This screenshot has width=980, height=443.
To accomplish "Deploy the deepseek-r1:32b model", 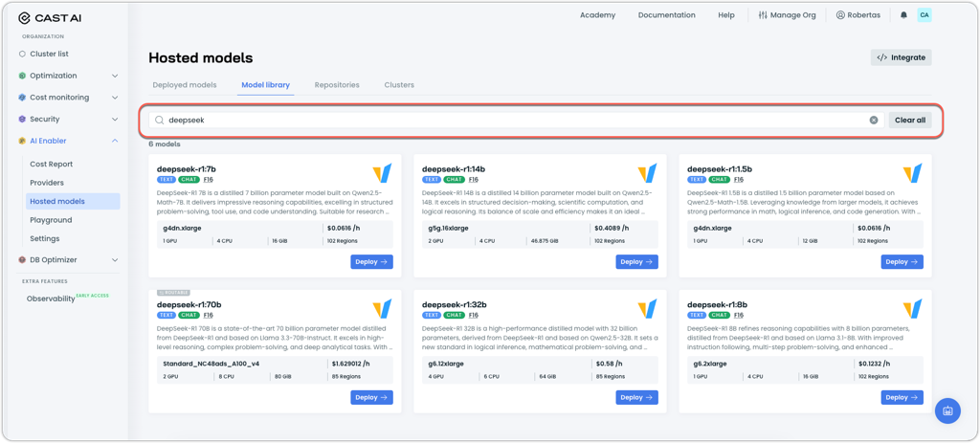I will 636,397.
